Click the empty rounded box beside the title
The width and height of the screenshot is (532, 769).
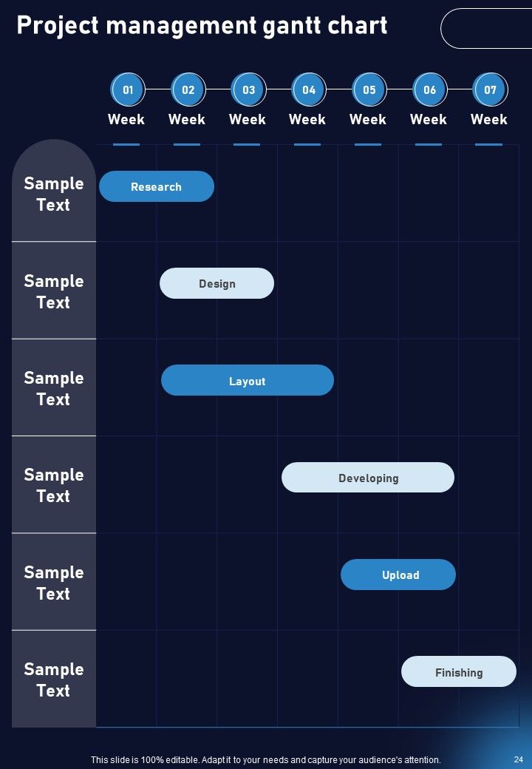[x=486, y=28]
